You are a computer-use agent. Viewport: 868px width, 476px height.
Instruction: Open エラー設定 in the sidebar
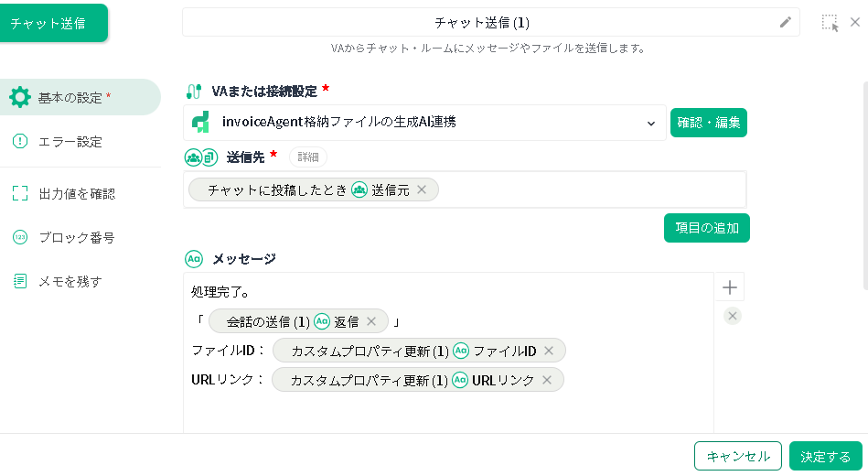(x=70, y=142)
